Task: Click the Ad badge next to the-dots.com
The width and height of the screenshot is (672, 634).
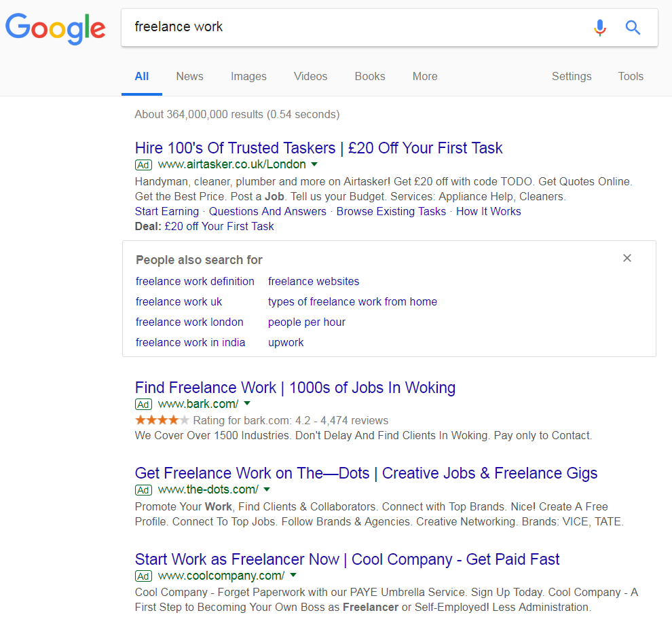Action: 144,490
